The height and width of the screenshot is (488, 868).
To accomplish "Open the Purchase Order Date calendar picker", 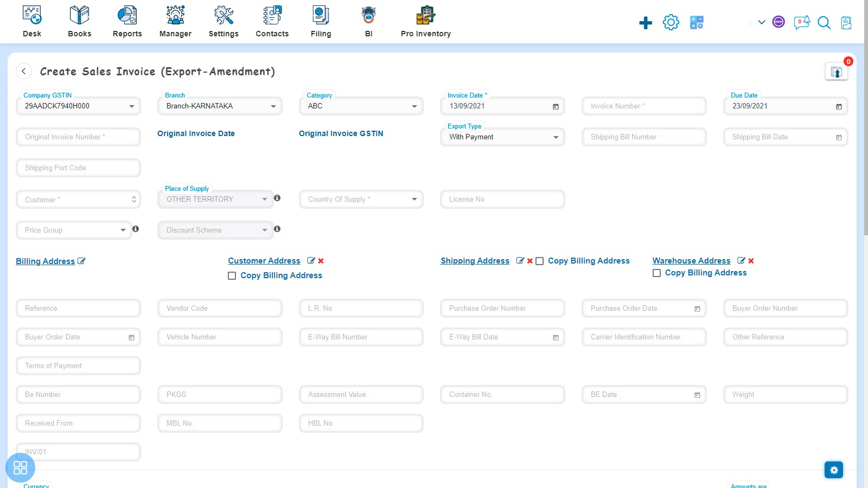I will click(697, 309).
